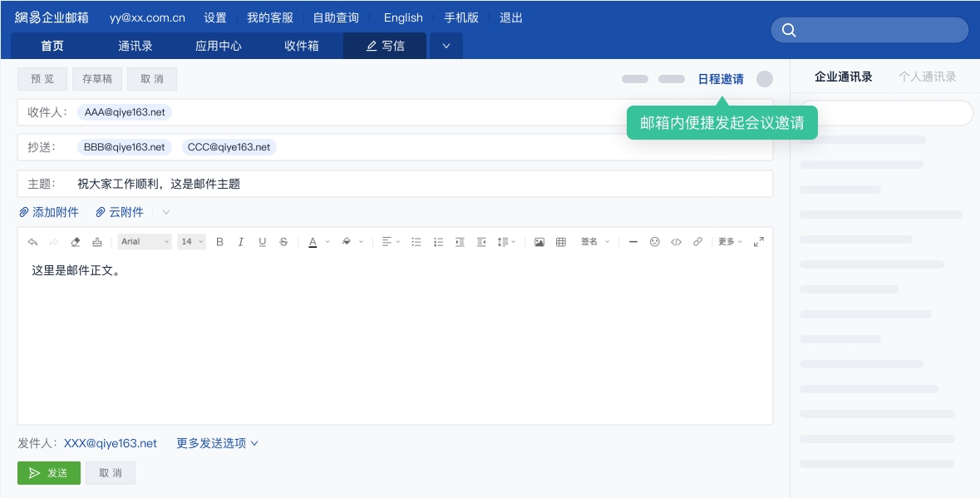The image size is (980, 498).
Task: Click the 日程邀请 link
Action: (x=721, y=79)
